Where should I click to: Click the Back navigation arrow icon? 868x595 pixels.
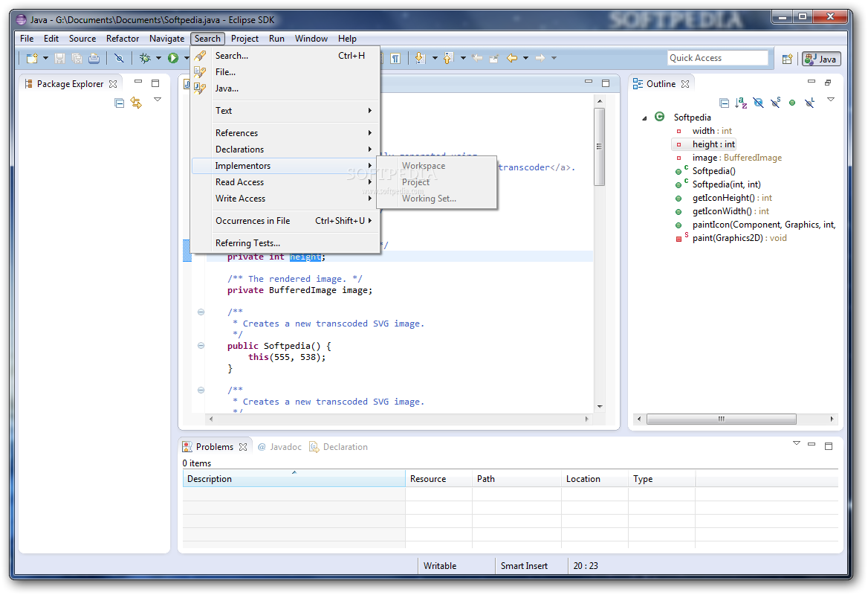click(x=512, y=58)
